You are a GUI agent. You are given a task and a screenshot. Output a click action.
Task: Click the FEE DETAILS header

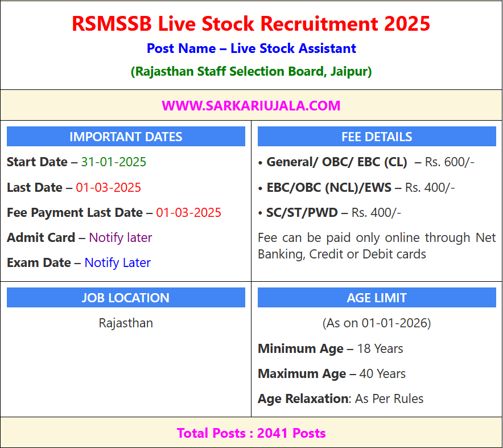click(377, 137)
